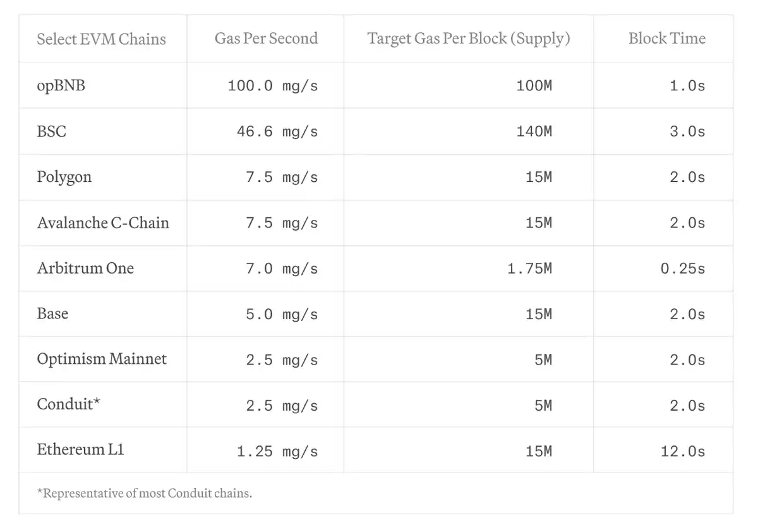Click the Conduit* row label
The height and width of the screenshot is (532, 758).
[68, 404]
